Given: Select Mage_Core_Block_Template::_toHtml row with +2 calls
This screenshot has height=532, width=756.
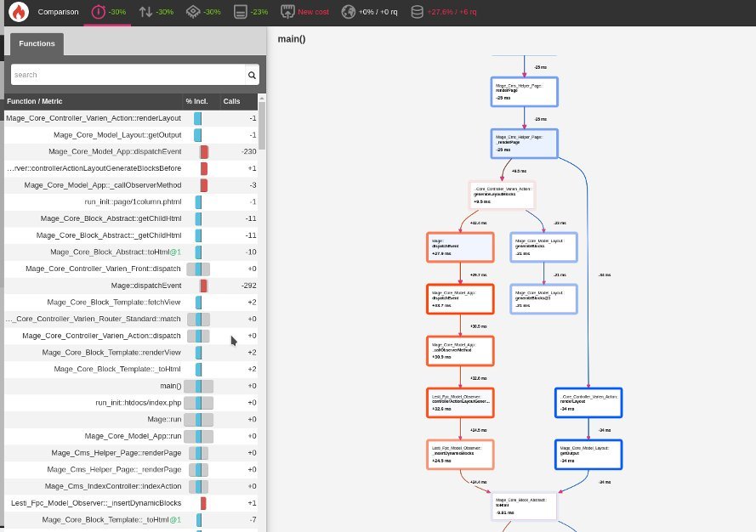Looking at the screenshot, I should 131,369.
